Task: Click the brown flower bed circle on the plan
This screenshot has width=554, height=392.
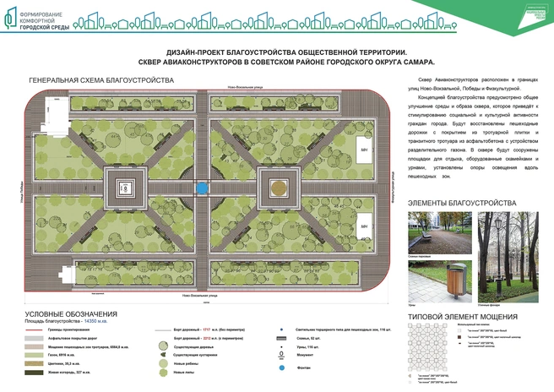Action: click(280, 188)
